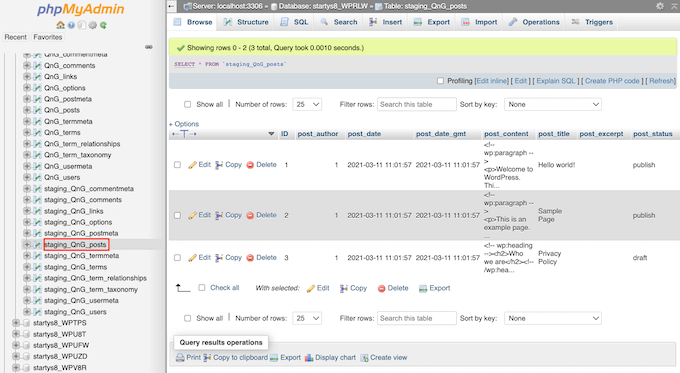Expand startys8_WPU8T database node
This screenshot has height=373, width=680.
click(16, 334)
